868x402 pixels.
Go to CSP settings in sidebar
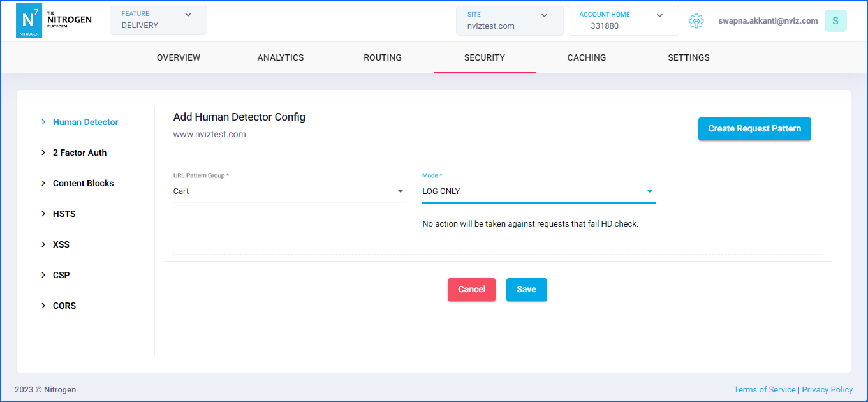61,275
